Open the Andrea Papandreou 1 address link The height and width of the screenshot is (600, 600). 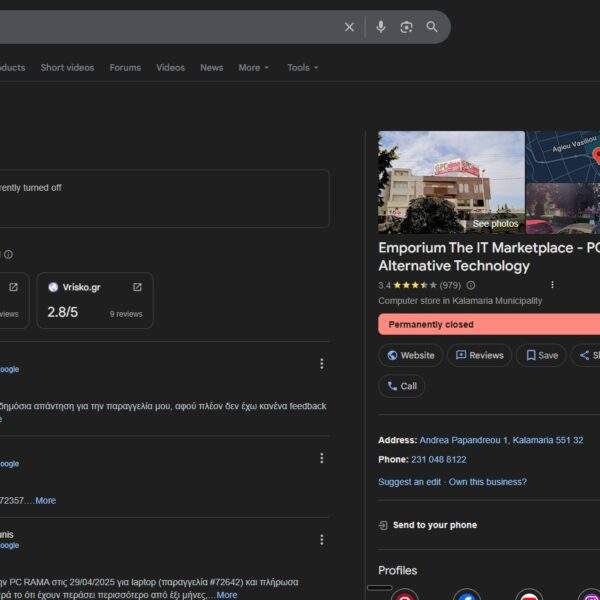tap(501, 440)
